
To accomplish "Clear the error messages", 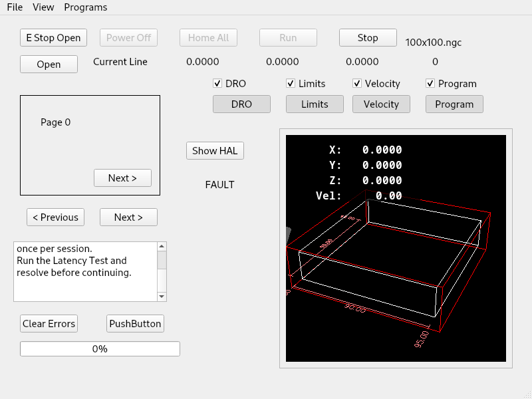I will click(49, 324).
